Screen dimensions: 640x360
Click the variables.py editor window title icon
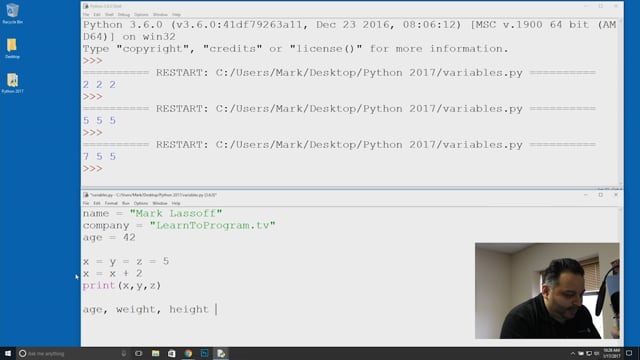point(86,195)
